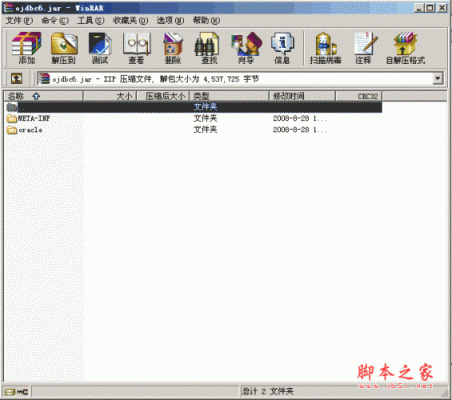Screen dimensions: 452x400
Task: Open the 查看 (View) tool
Action: (x=136, y=48)
